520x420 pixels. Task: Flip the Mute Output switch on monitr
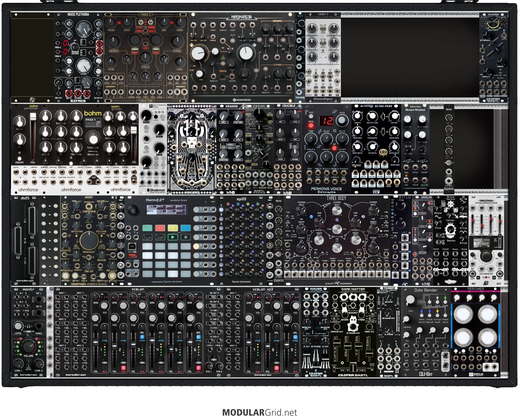[28, 362]
